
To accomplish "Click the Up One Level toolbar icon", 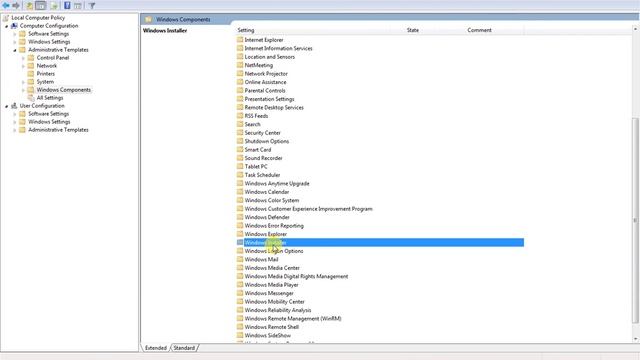I will tap(29, 5).
